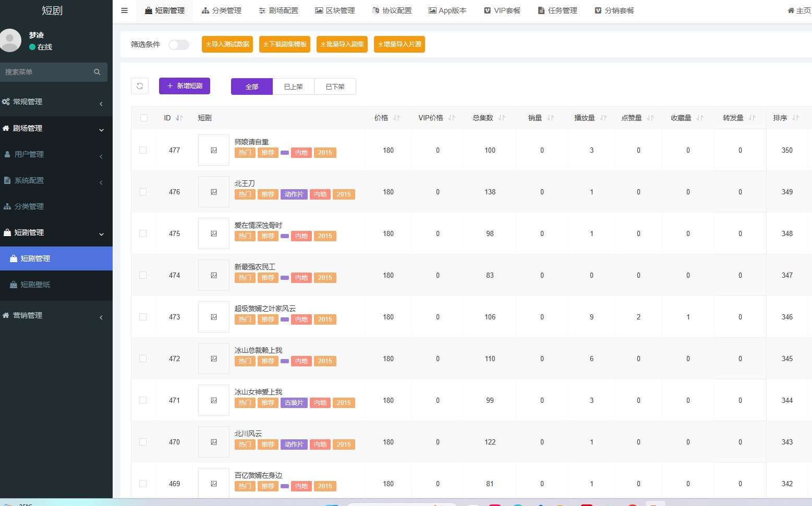Switch to the 已上架 filter tab
Screen dimensions: 812x506
coord(294,87)
